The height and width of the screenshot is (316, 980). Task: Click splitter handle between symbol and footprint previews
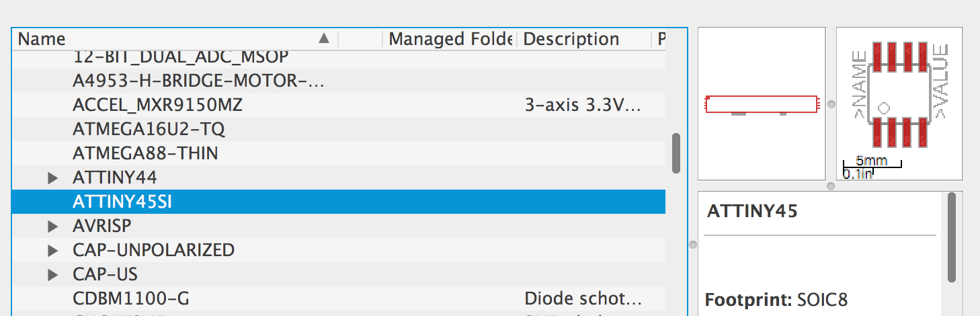831,104
